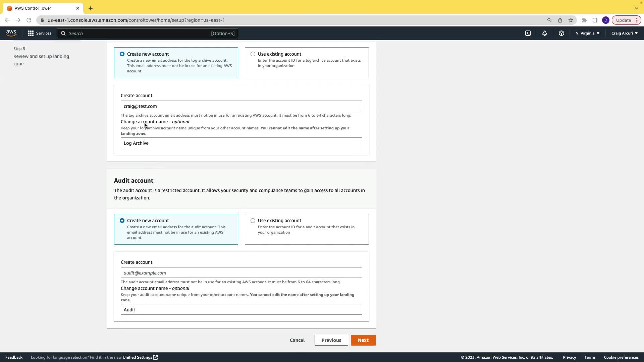Open a new browser tab

(x=91, y=8)
